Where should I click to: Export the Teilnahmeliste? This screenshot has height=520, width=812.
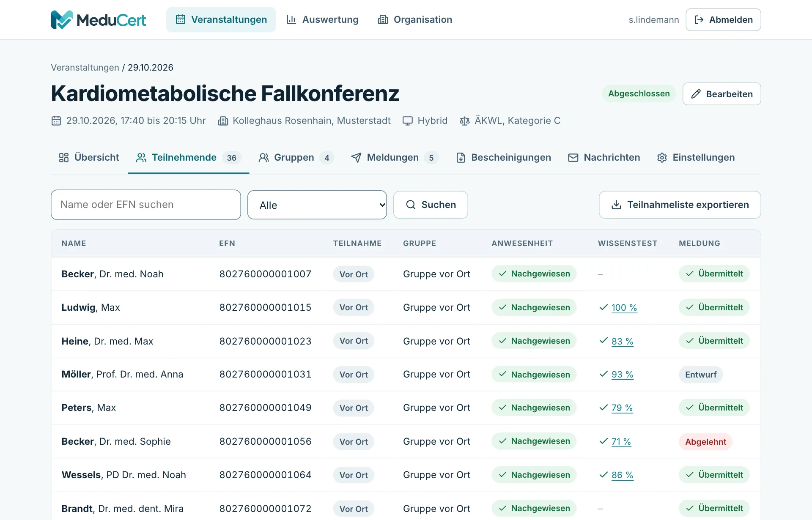(x=680, y=205)
